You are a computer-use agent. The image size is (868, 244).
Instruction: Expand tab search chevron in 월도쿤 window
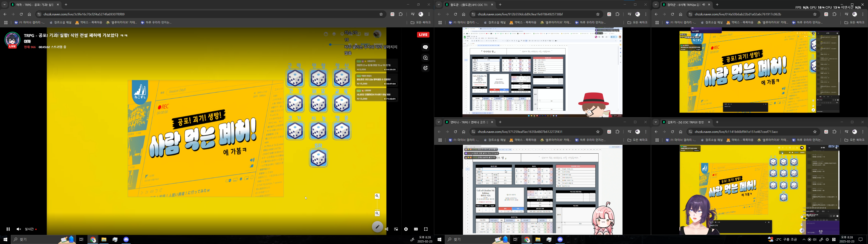439,5
